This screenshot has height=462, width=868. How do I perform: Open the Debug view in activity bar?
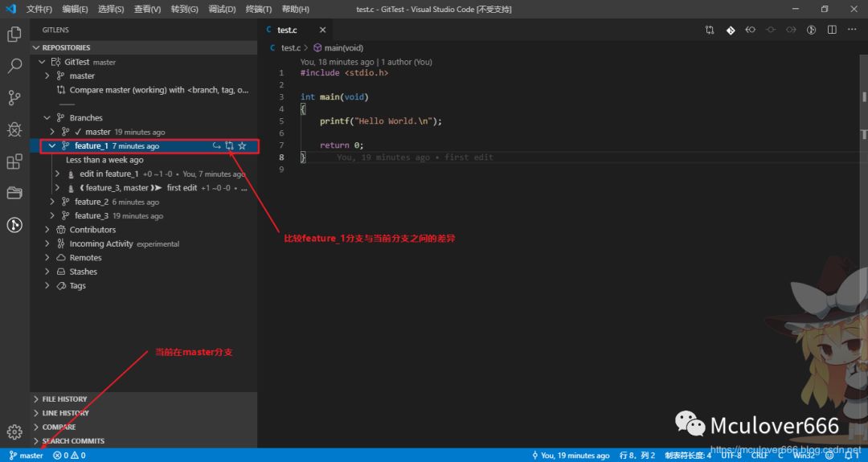(x=14, y=129)
